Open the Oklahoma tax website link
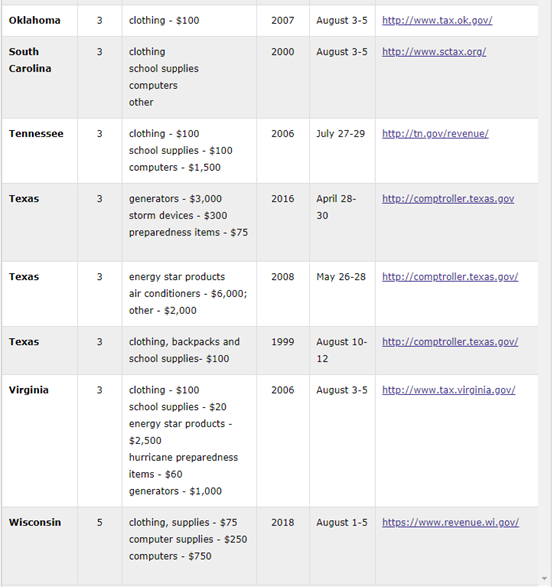The width and height of the screenshot is (554, 587). click(437, 21)
